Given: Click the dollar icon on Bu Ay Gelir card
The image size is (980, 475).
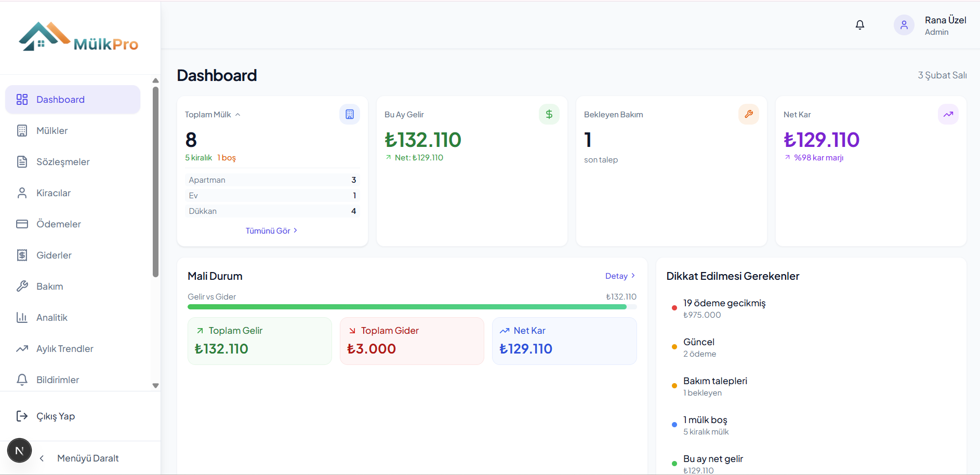Looking at the screenshot, I should coord(549,114).
